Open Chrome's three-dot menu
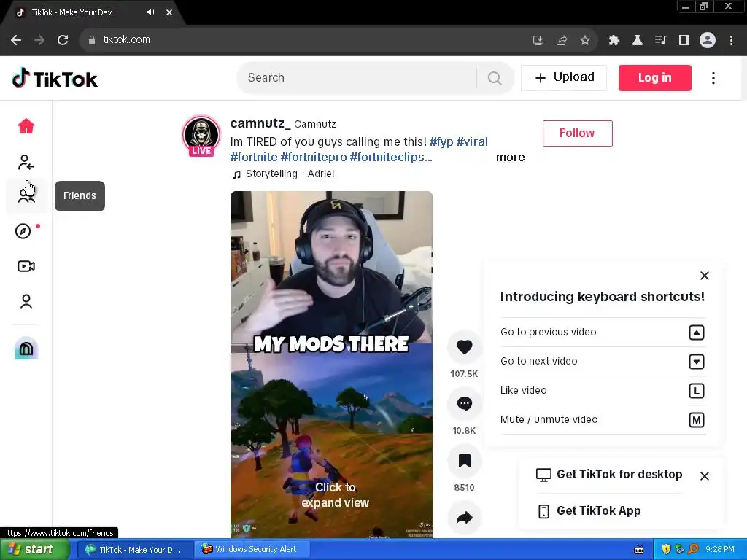 coord(731,40)
